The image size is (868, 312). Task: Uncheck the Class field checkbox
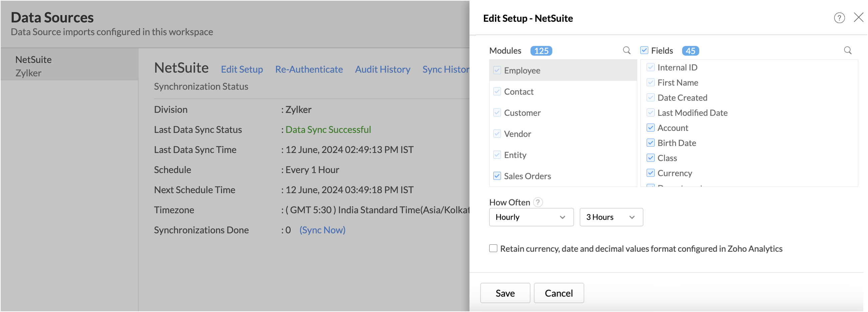[x=650, y=158]
